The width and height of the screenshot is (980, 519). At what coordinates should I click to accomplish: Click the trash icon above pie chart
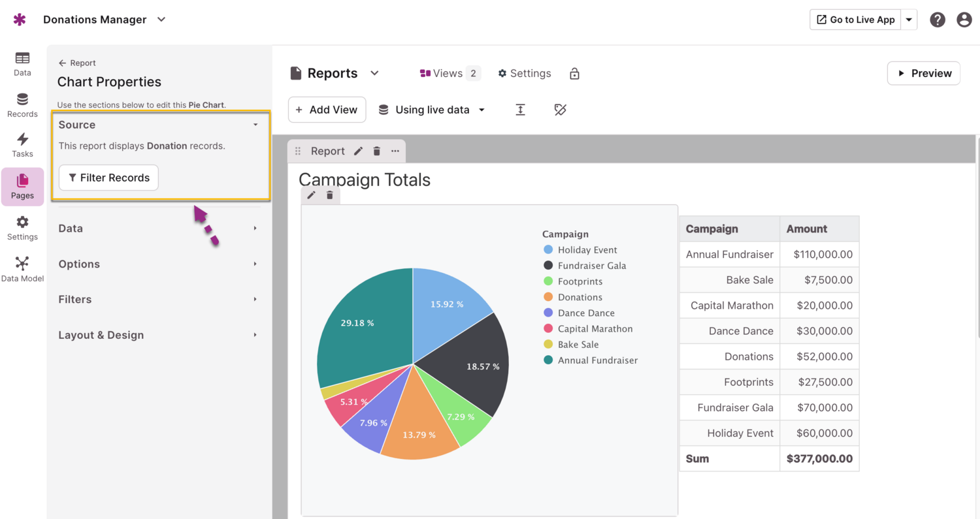pos(330,195)
